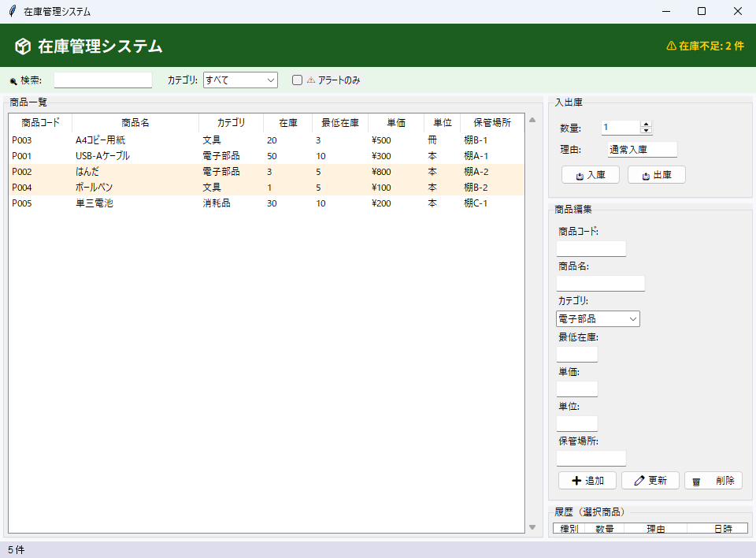Click the 理由 history column header
The height and width of the screenshot is (558, 756).
(x=656, y=529)
